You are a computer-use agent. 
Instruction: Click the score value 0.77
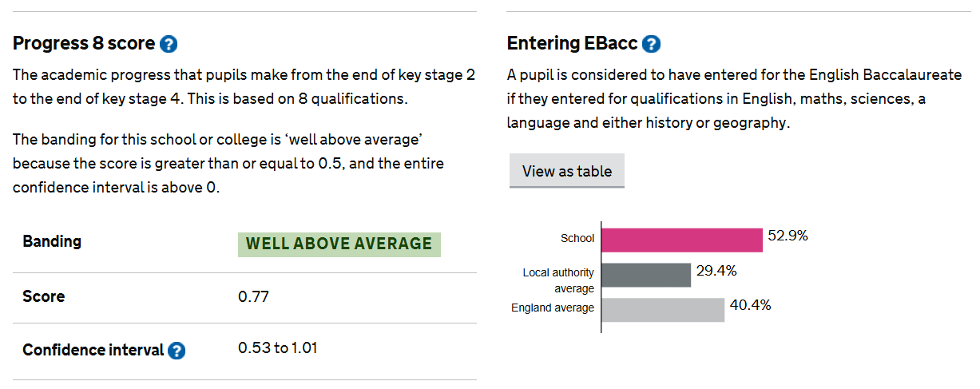tap(253, 297)
